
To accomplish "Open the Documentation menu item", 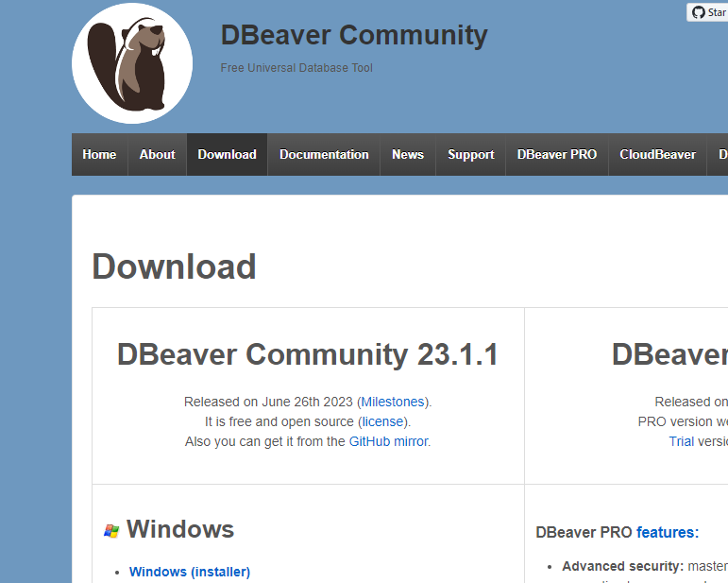I will pyautogui.click(x=324, y=154).
